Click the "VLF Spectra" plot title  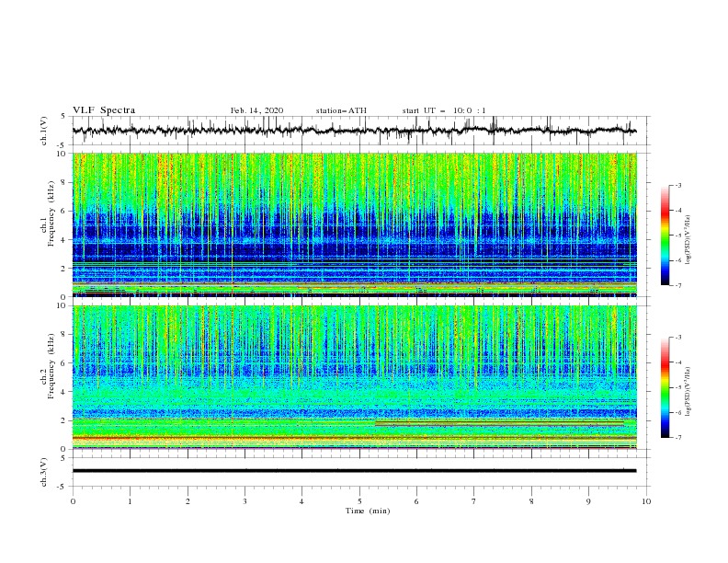[104, 110]
